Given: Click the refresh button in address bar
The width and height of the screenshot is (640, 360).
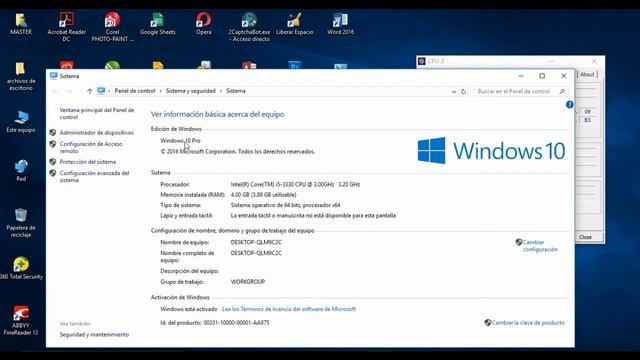Looking at the screenshot, I should 463,91.
